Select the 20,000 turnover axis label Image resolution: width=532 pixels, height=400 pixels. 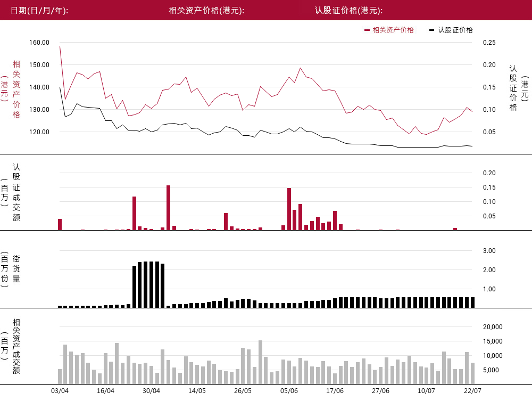pos(493,327)
